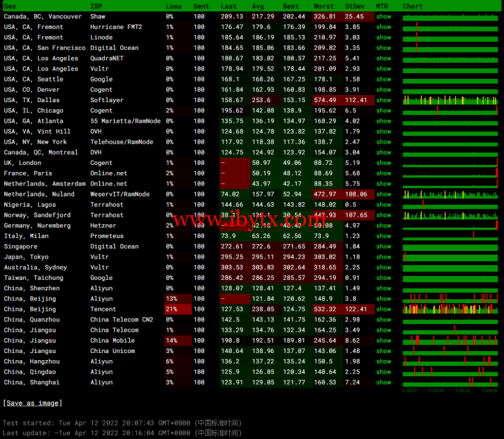The image size is (504, 439).
Task: Open MTR for London Cogent row
Action: click(x=384, y=163)
